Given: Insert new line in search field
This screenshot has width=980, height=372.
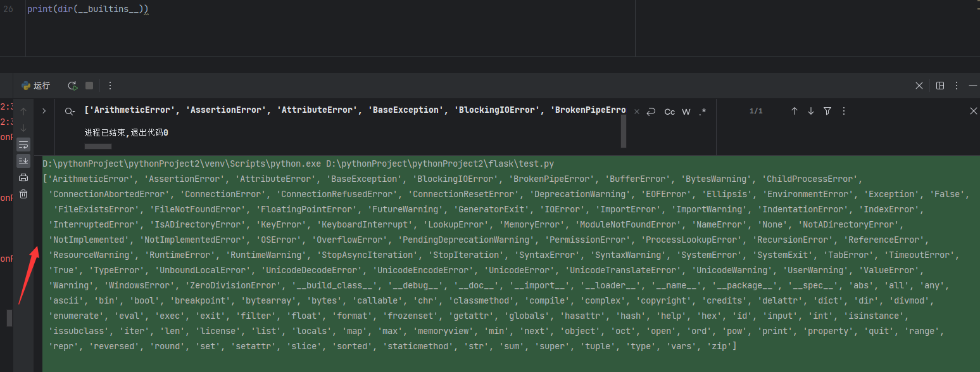Looking at the screenshot, I should tap(651, 112).
